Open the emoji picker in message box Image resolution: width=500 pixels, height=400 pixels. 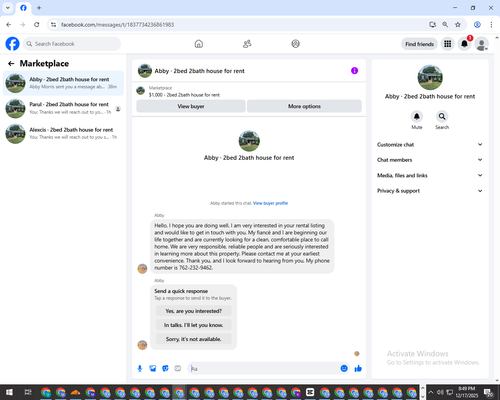(x=344, y=368)
